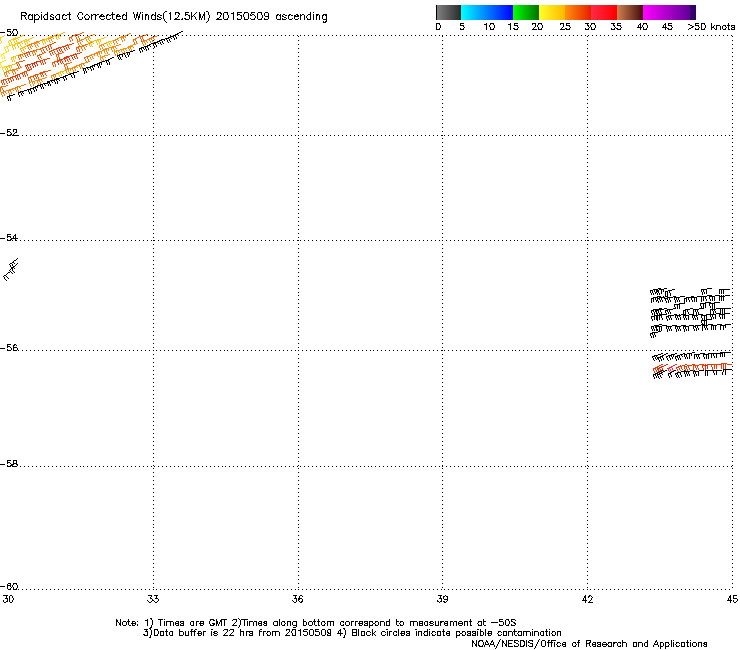This screenshot has width=740, height=650.
Task: Click the green 15-20 knots color band
Action: coord(526,12)
